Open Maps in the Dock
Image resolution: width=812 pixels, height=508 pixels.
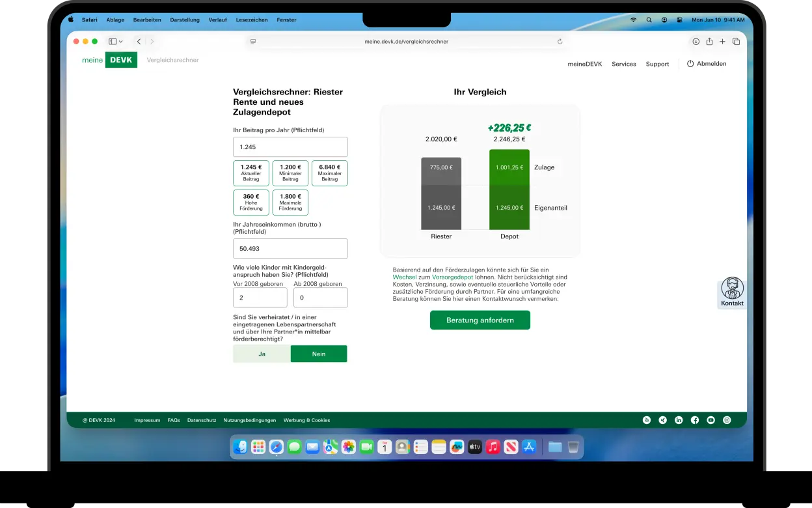pyautogui.click(x=331, y=447)
